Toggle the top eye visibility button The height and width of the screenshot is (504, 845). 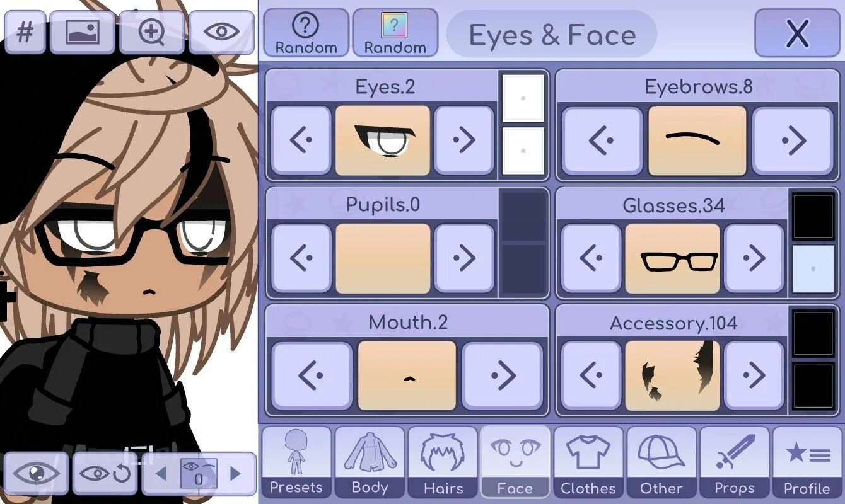tap(221, 32)
